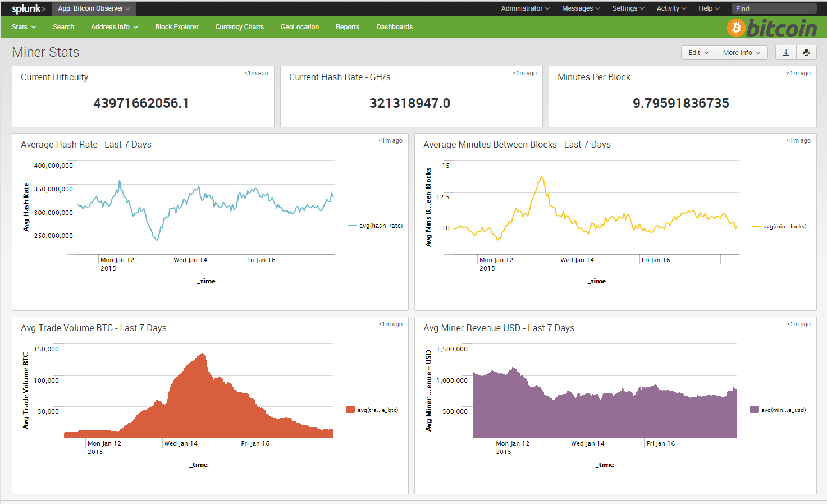Click the Bitcoin logo icon
Image resolution: width=827 pixels, height=504 pixels.
[x=736, y=28]
